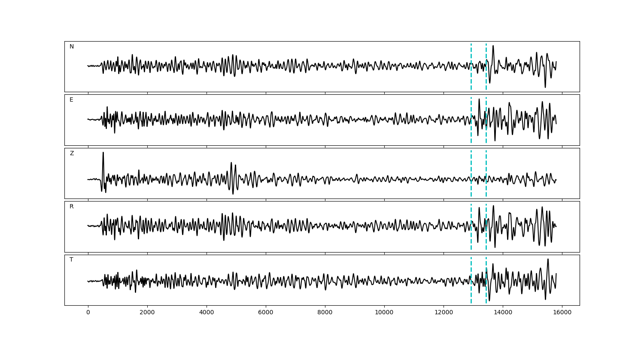
Task: Click the T component panel label
Action: tap(71, 260)
